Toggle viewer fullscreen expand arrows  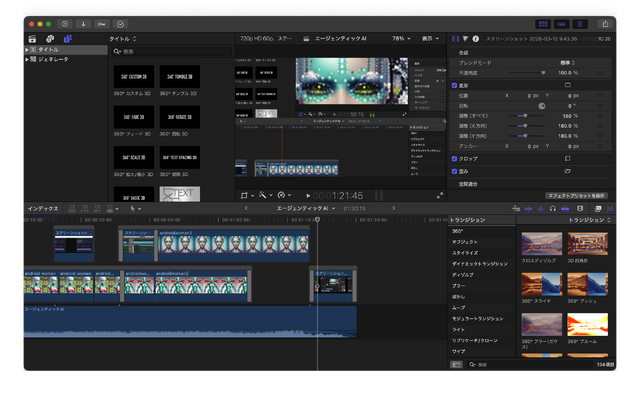(439, 195)
